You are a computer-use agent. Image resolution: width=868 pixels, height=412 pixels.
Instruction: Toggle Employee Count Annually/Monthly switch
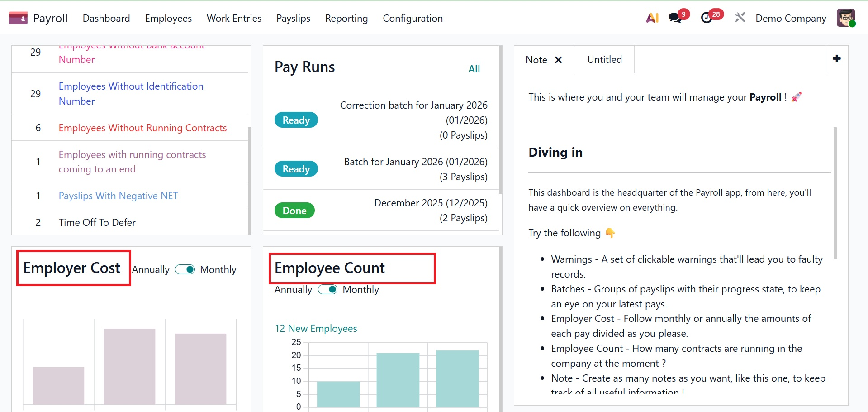click(328, 289)
